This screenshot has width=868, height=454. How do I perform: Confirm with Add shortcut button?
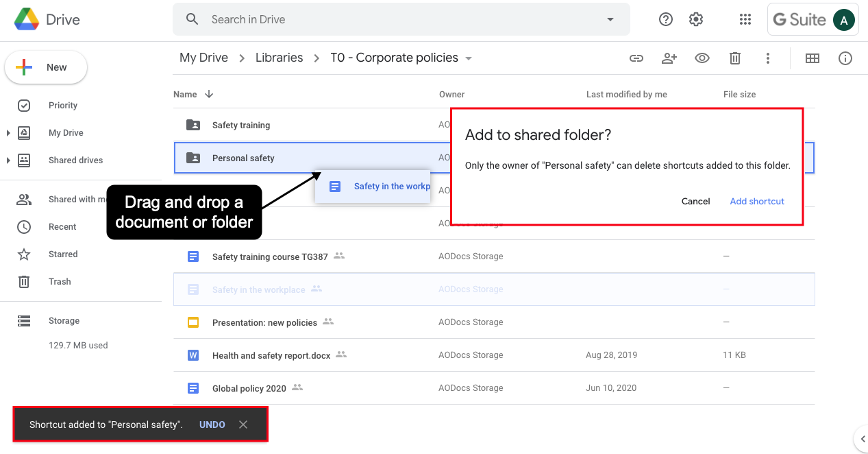click(757, 201)
